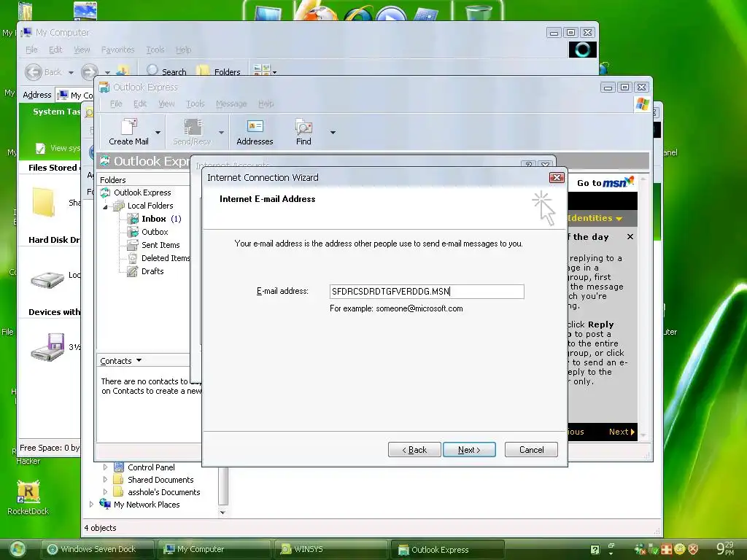Click Search in My Computer toolbar
747x560 pixels.
(166, 71)
